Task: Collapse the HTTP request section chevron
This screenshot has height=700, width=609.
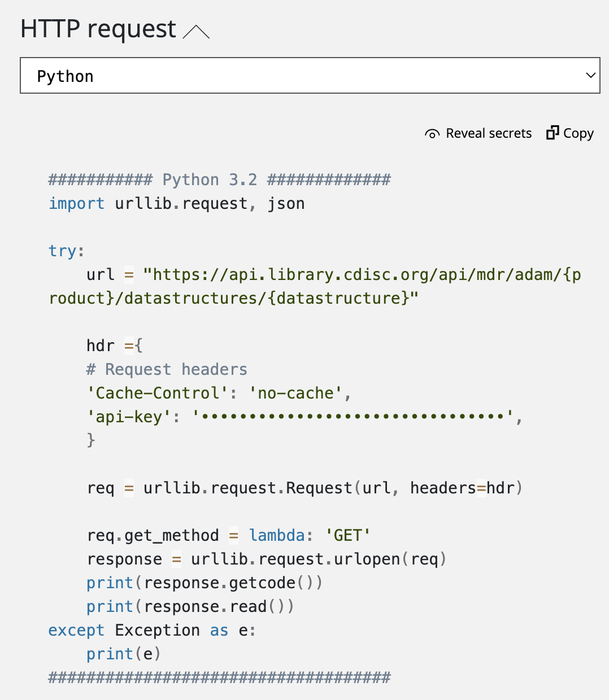Action: [x=196, y=32]
